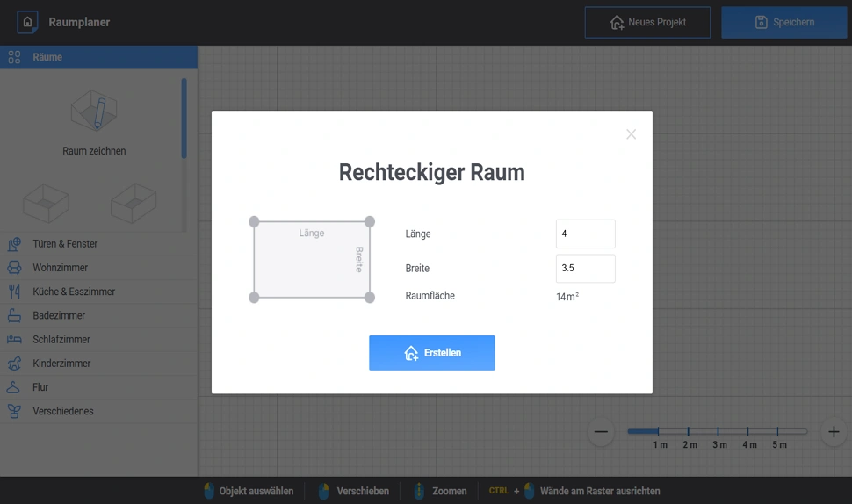
Task: Open the Badezimmer bathtub category
Action: (98, 315)
